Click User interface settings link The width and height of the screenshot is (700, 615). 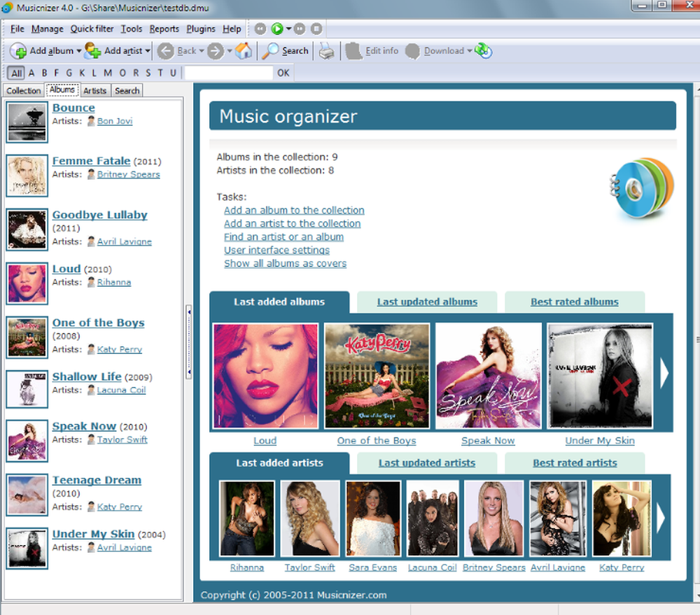(x=276, y=250)
